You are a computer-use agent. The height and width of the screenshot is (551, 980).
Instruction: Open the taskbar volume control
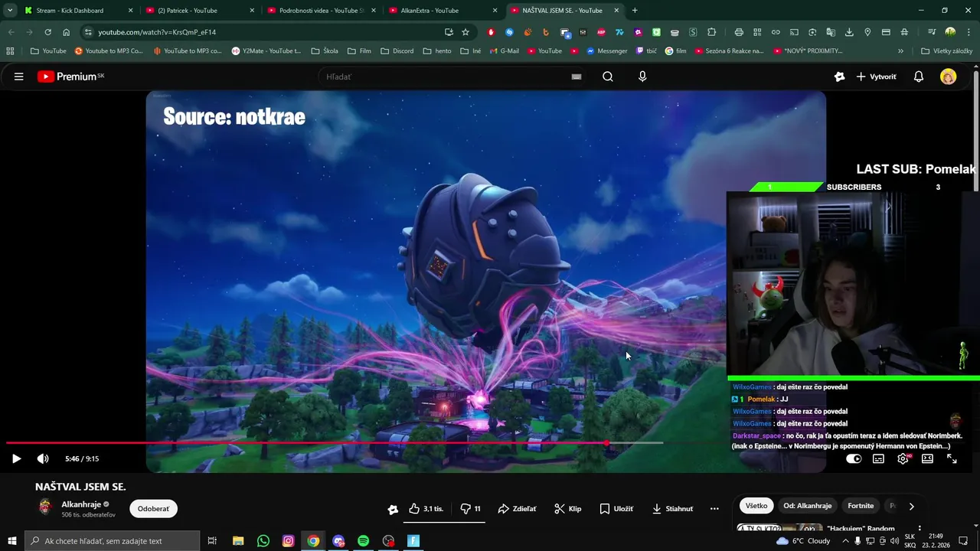(895, 541)
